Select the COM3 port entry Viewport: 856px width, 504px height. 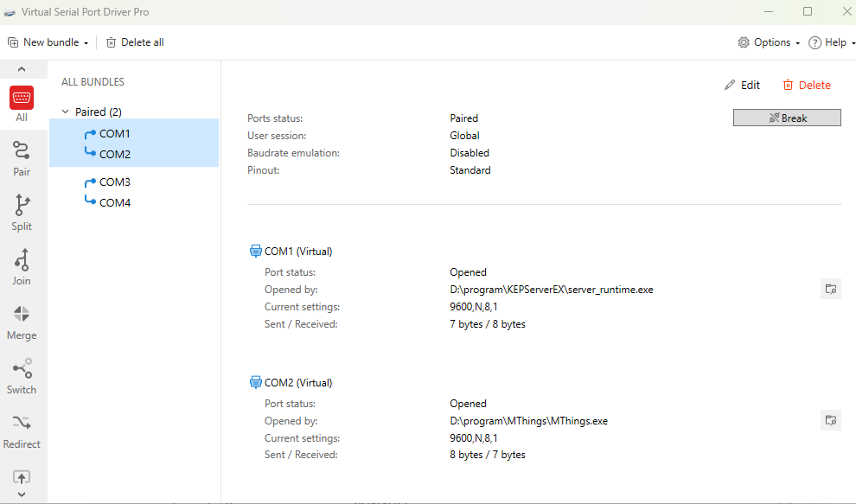tap(113, 182)
